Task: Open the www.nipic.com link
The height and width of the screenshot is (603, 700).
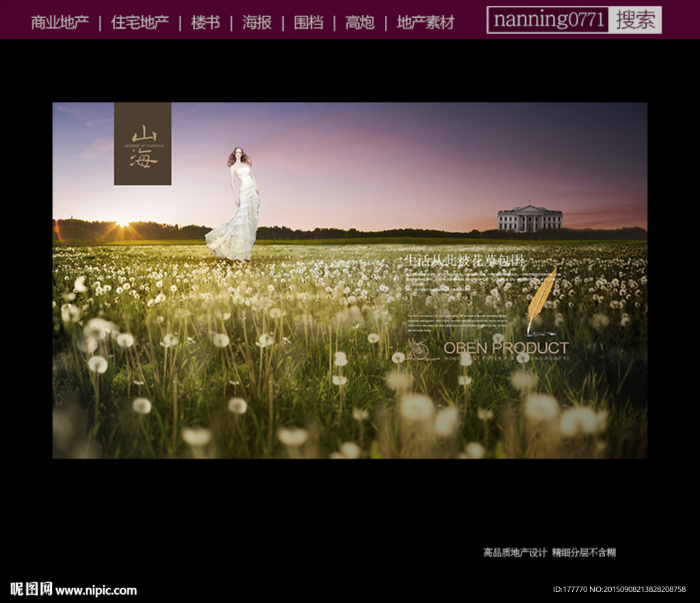Action: click(96, 591)
